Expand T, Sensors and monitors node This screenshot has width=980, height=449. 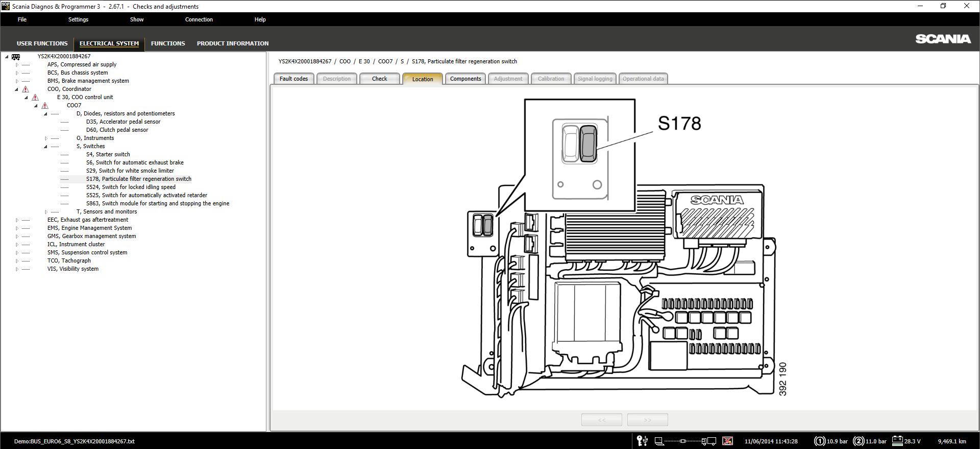[46, 212]
